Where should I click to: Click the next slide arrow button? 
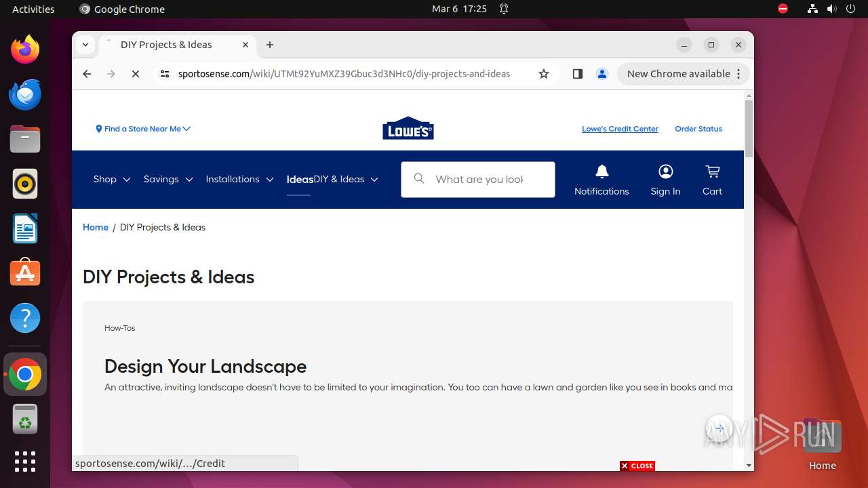tap(719, 428)
